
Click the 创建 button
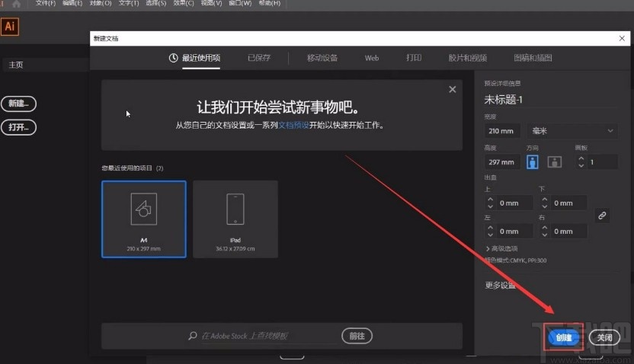coord(564,337)
